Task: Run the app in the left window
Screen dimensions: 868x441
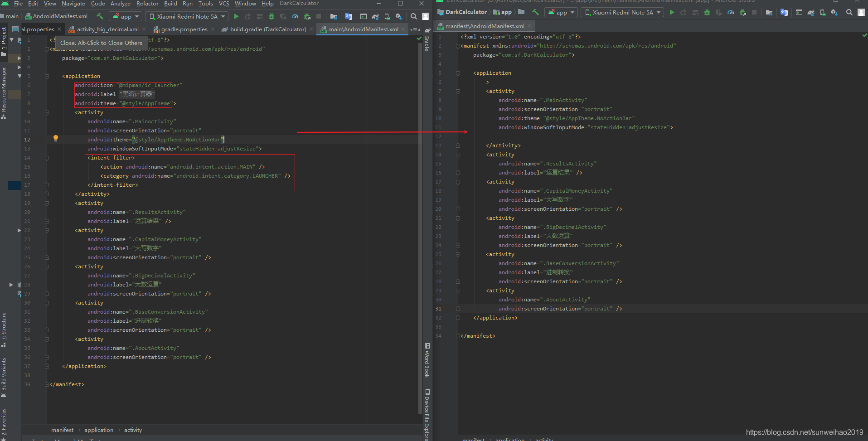Action: pos(236,16)
